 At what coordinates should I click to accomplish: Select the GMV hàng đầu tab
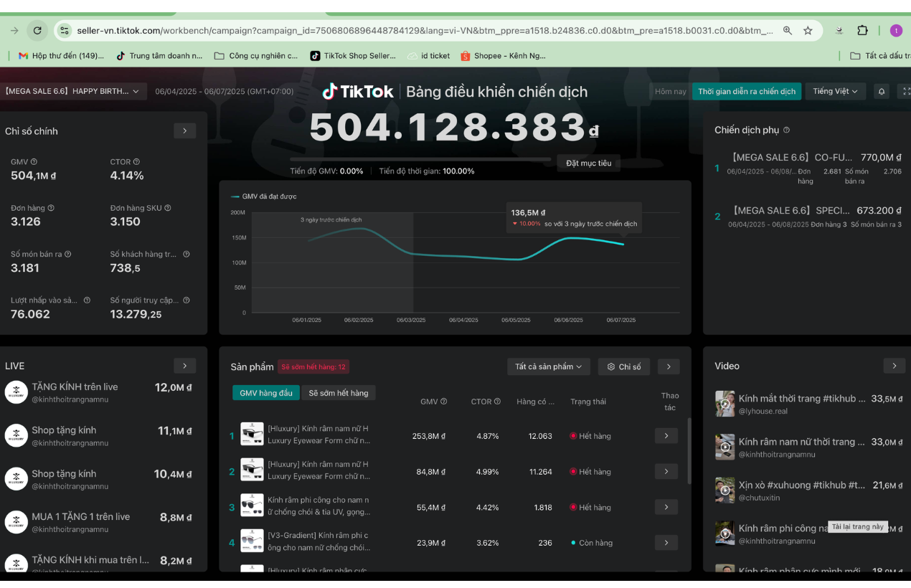(x=266, y=393)
